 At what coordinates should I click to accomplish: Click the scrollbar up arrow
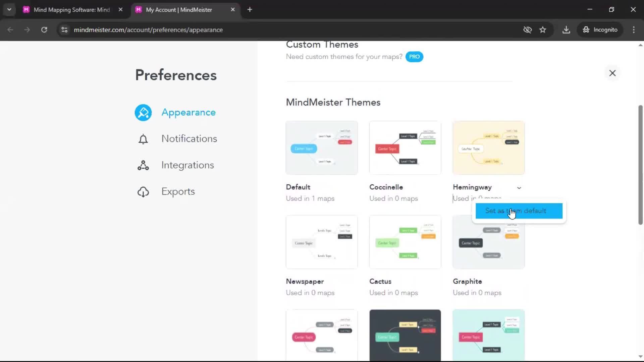(640, 45)
